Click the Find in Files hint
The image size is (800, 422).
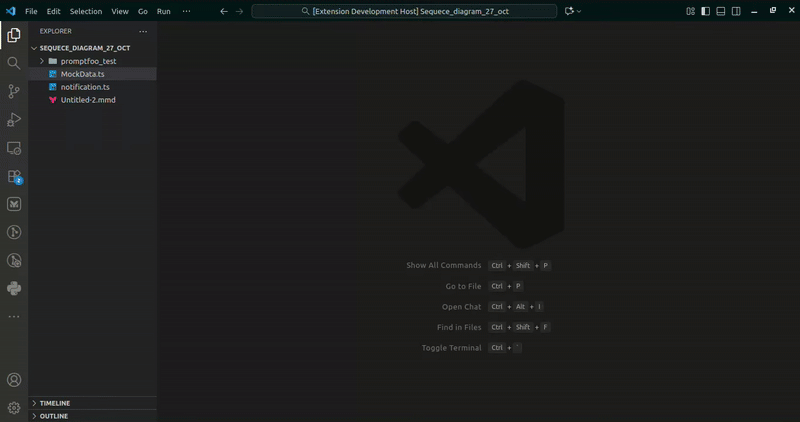tap(459, 327)
